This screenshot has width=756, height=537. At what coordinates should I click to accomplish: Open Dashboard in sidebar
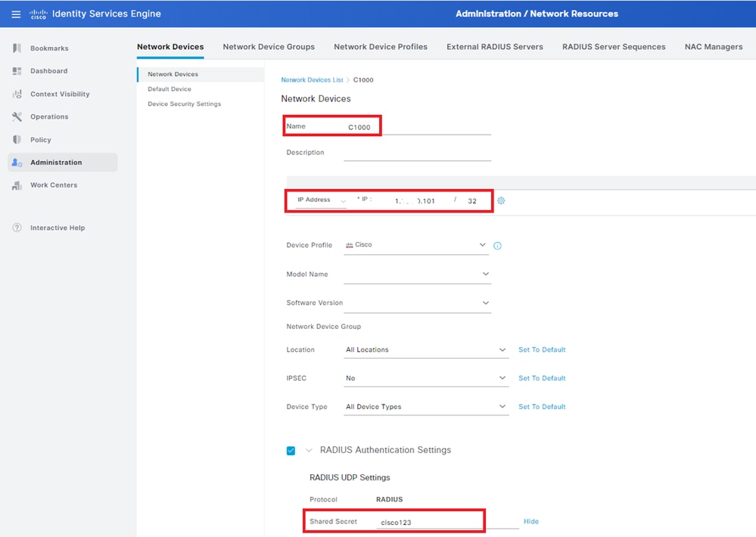[48, 71]
